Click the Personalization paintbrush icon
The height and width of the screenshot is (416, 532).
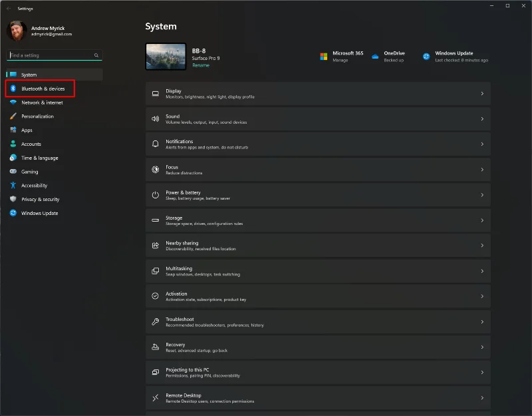(13, 116)
